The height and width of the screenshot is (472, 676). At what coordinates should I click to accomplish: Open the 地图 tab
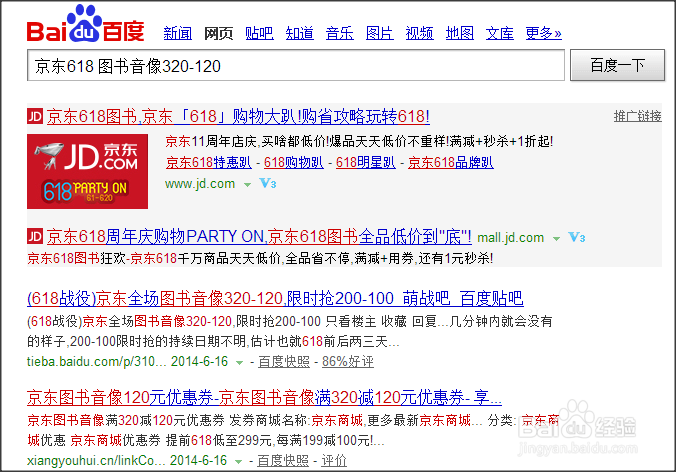click(x=460, y=33)
